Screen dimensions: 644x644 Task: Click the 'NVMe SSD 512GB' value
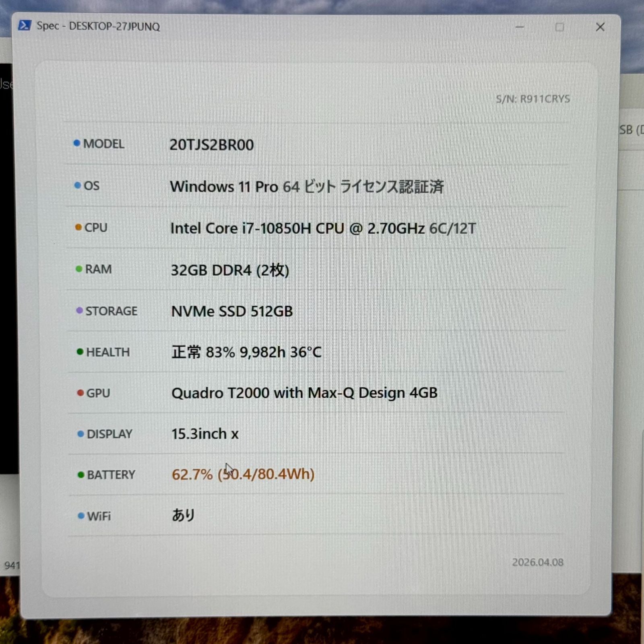tap(232, 311)
